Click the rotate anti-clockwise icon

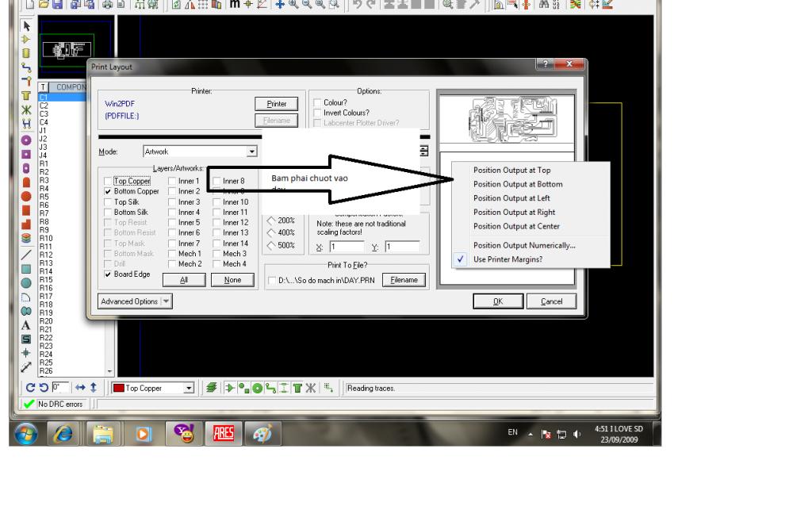44,387
